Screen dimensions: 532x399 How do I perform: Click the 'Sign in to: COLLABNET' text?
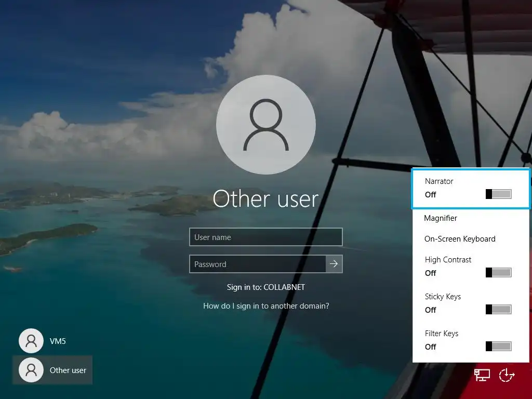pyautogui.click(x=266, y=287)
